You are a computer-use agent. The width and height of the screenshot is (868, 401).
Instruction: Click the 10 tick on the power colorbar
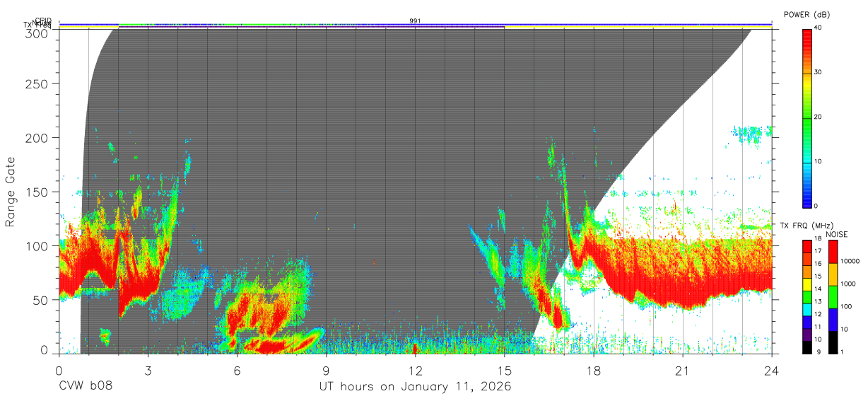(819, 161)
